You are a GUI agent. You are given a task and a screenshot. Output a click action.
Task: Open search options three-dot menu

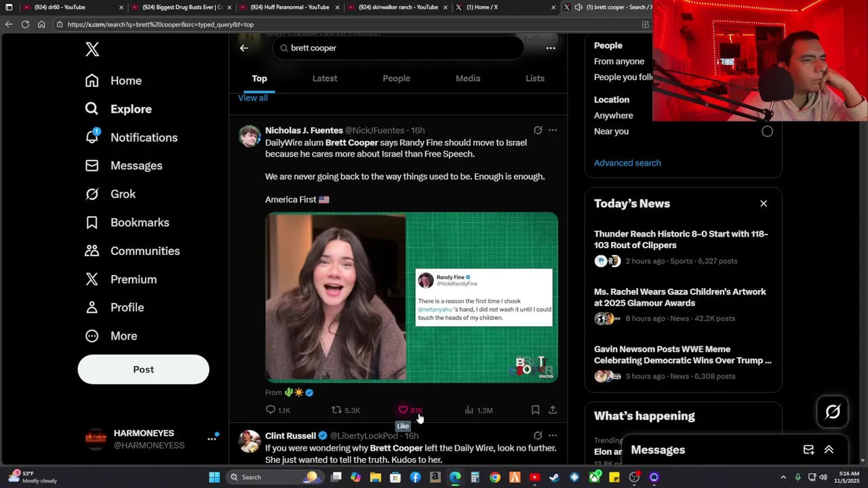pyautogui.click(x=551, y=48)
